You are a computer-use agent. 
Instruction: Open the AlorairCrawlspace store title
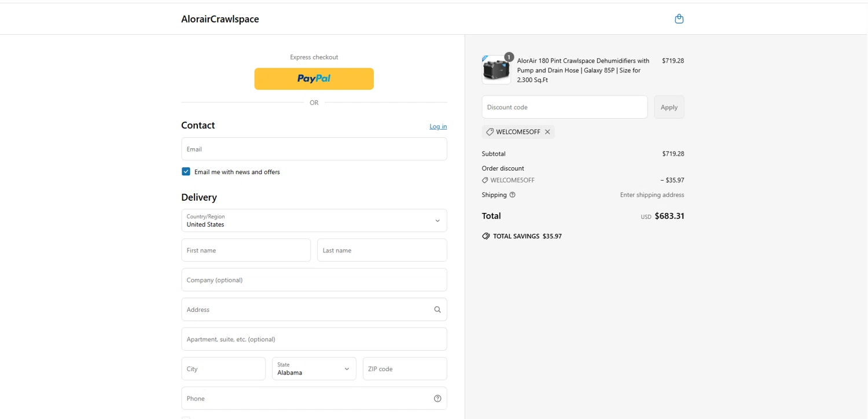point(220,19)
